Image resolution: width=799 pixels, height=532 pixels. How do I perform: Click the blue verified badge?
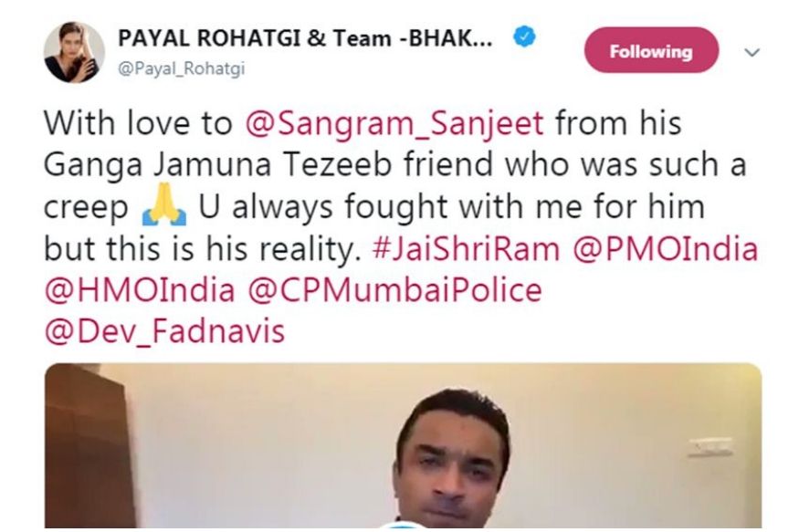pos(524,37)
